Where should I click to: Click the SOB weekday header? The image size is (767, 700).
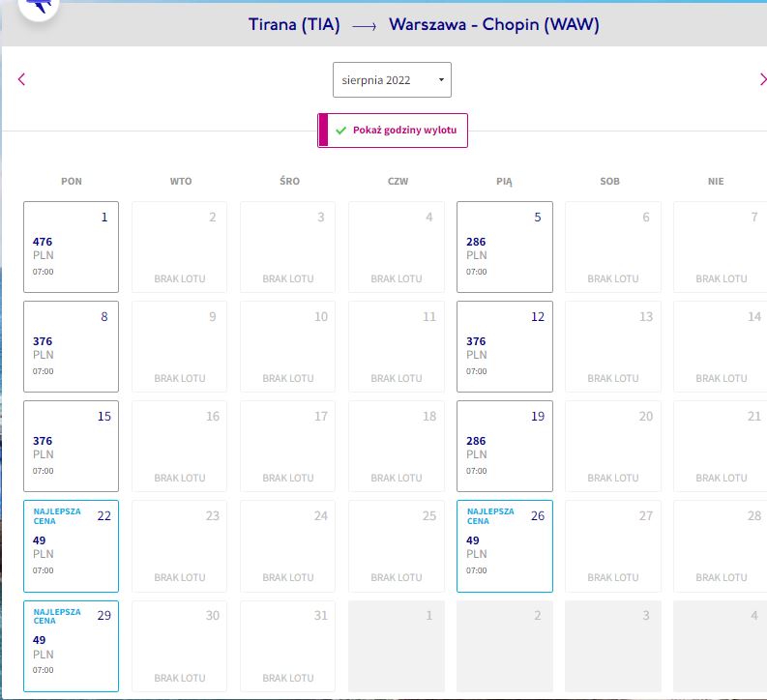(x=610, y=182)
